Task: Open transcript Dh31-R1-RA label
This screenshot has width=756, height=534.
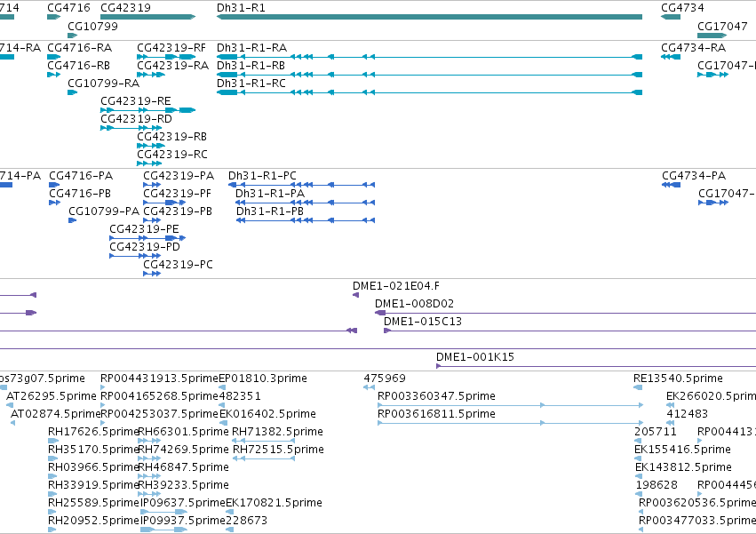Action: pyautogui.click(x=251, y=48)
